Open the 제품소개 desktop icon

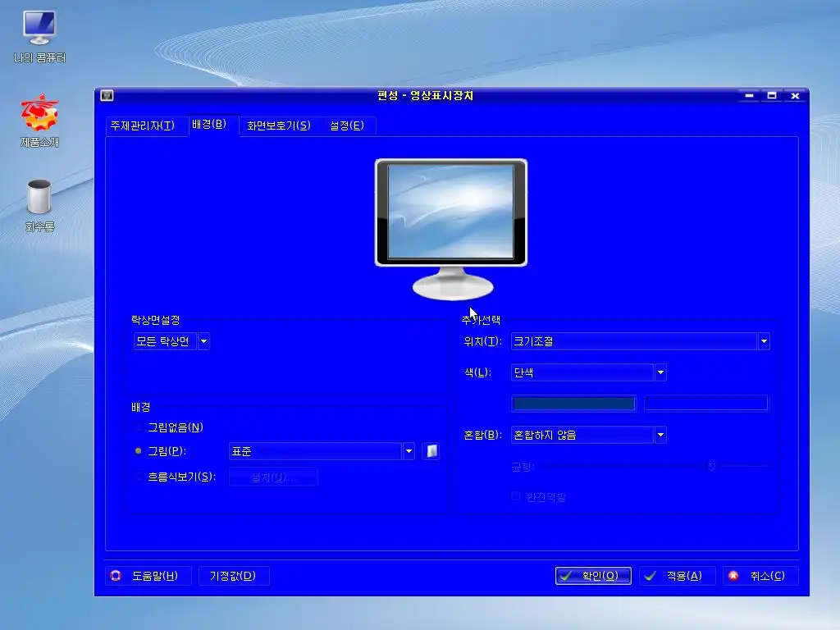coord(39,121)
